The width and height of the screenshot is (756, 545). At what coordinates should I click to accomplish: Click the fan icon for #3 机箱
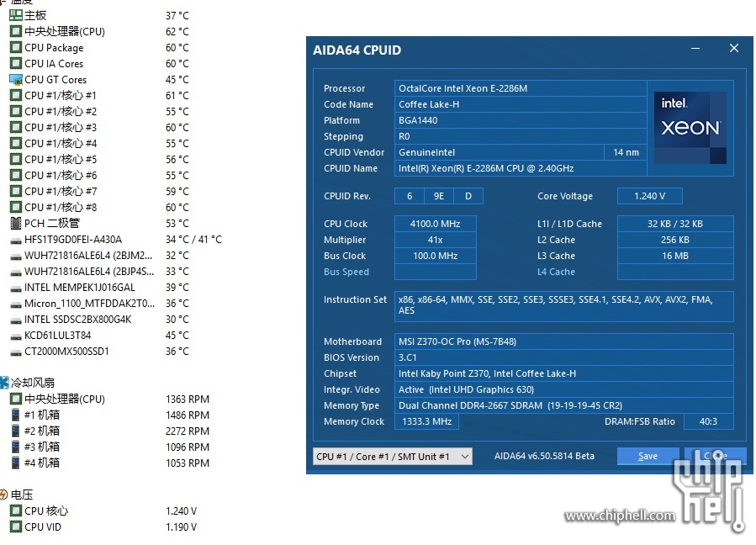pos(15,447)
